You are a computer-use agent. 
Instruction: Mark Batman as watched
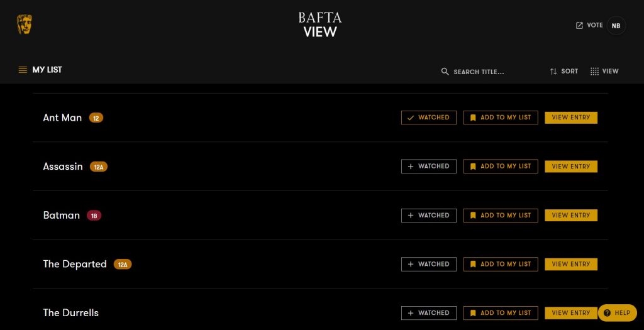click(429, 216)
